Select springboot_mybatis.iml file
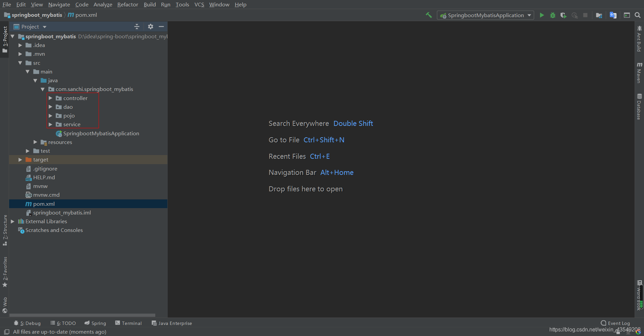The height and width of the screenshot is (336, 644). tap(62, 212)
